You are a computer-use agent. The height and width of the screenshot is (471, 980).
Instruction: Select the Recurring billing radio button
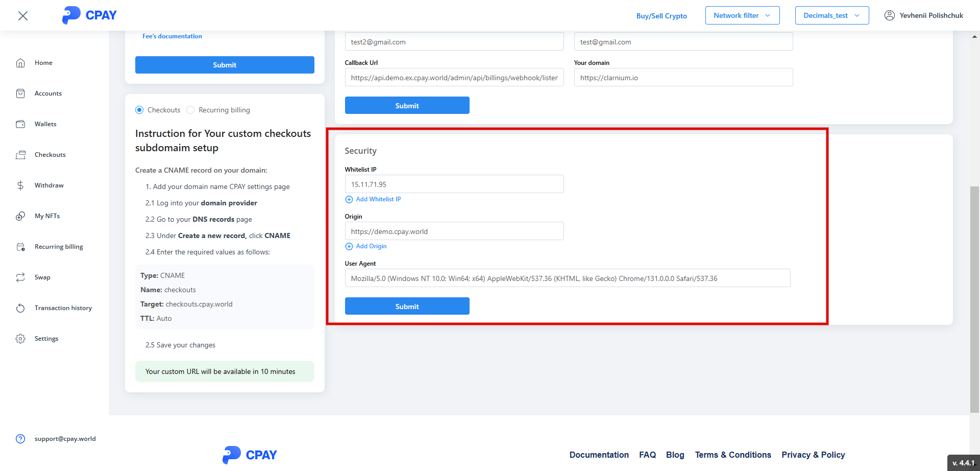click(190, 110)
